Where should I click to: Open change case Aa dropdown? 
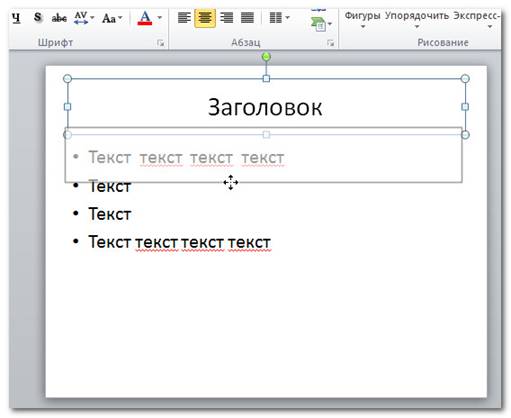tap(112, 18)
